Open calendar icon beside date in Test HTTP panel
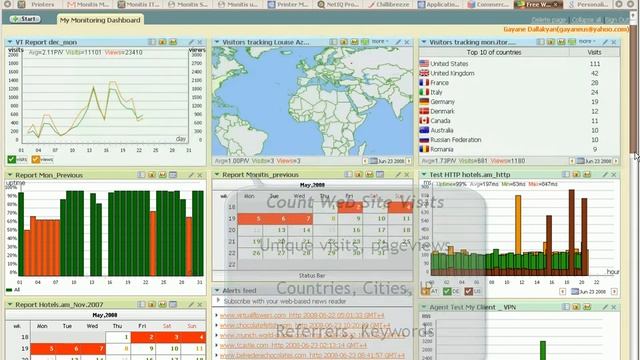Image resolution: width=640 pixels, height=360 pixels. point(575,291)
